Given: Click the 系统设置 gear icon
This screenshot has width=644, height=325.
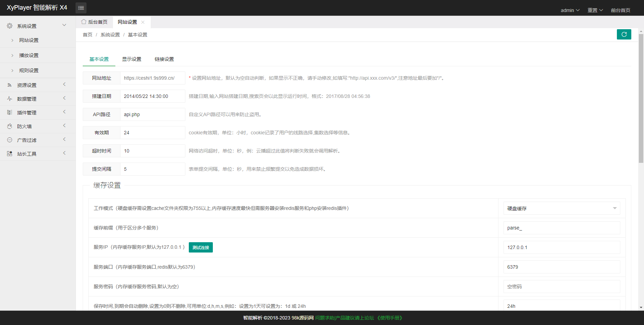Looking at the screenshot, I should point(10,26).
